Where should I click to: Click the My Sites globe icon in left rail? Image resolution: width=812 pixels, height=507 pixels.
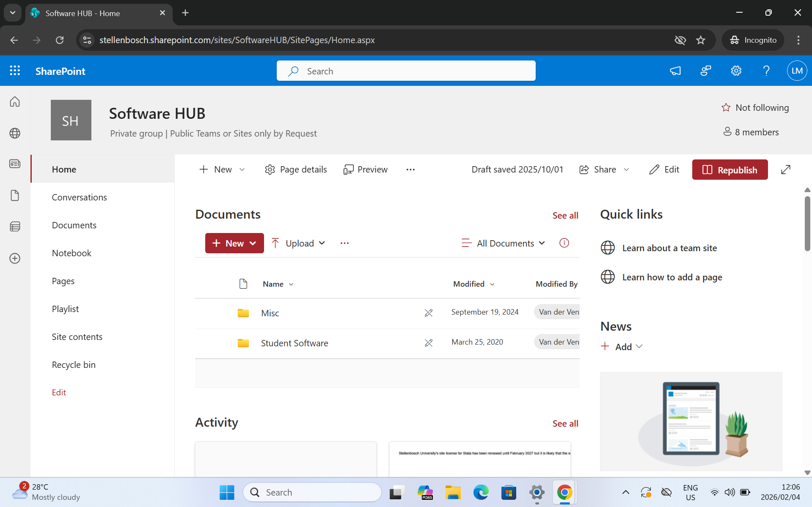pyautogui.click(x=15, y=133)
